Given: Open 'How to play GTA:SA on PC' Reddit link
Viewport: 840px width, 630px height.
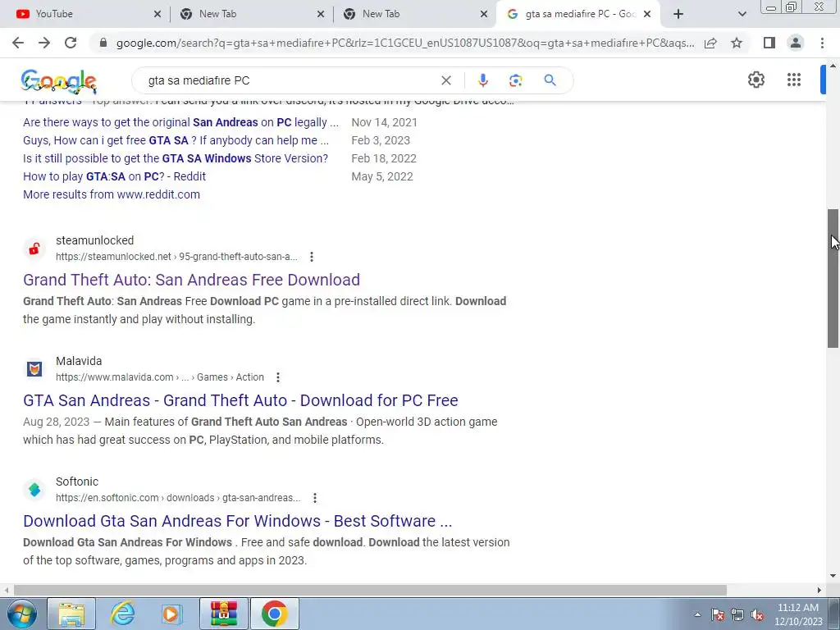Looking at the screenshot, I should point(114,176).
